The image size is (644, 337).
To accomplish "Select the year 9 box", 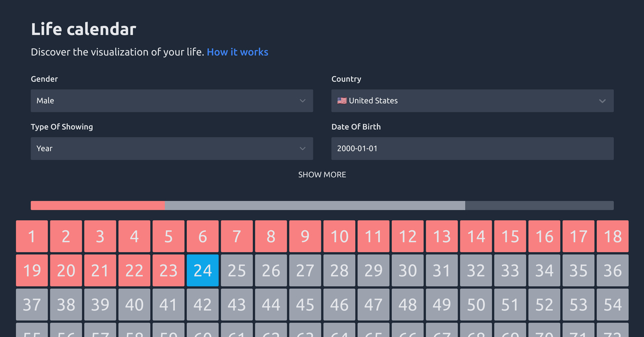I will pyautogui.click(x=305, y=236).
